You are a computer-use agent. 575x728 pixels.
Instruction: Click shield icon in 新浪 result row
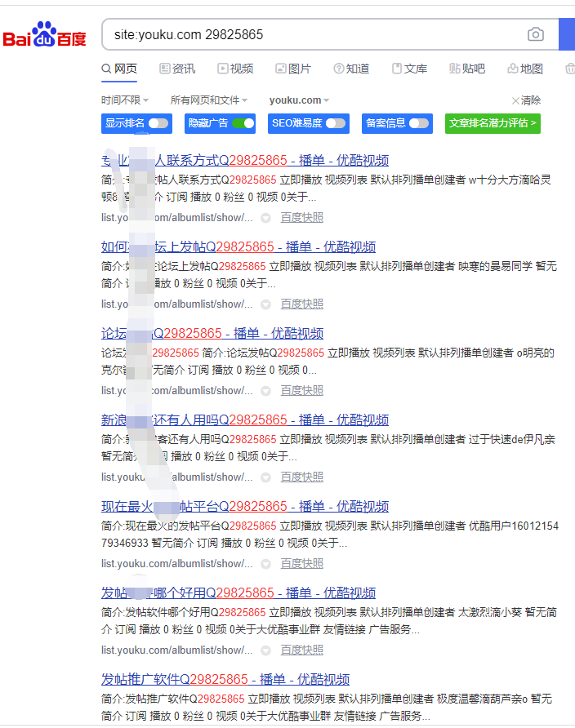pyautogui.click(x=265, y=477)
